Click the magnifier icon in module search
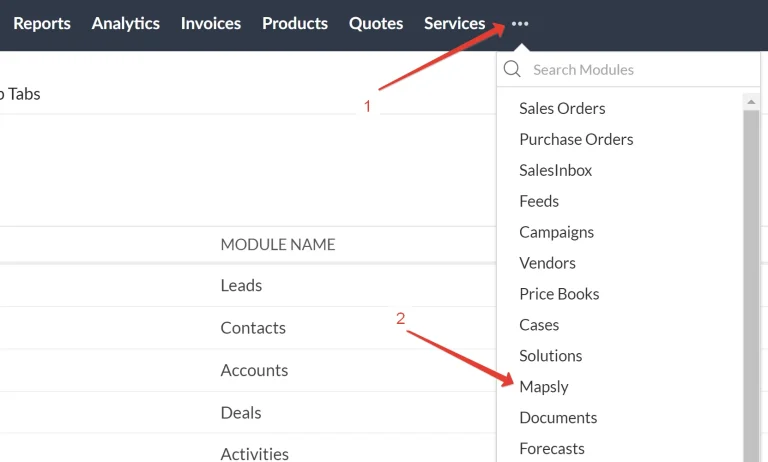 [x=512, y=69]
